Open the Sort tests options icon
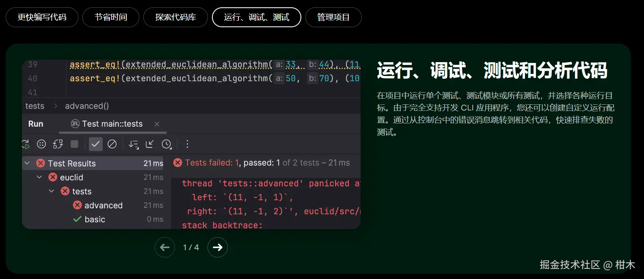Image resolution: width=644 pixels, height=279 pixels. (x=134, y=144)
